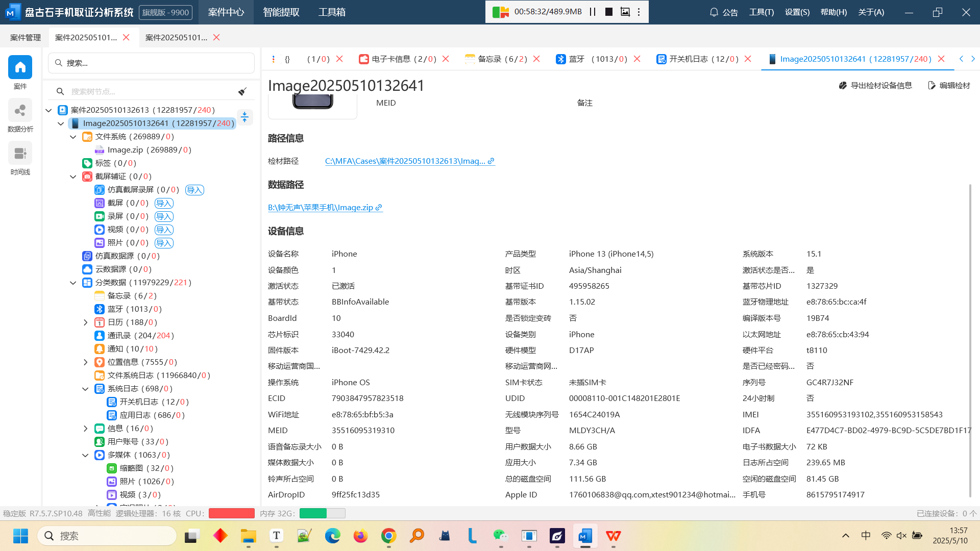Select 照片 (1026/0) tree node
Screen dimensions: 980x551
point(140,482)
